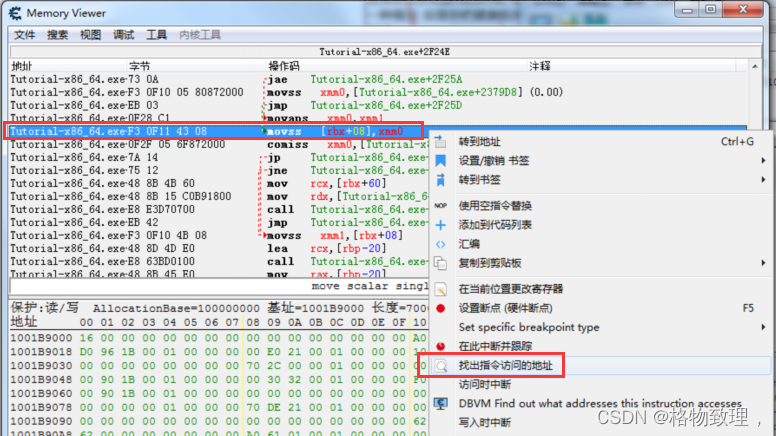Click the blue plus add-to-code-list icon
This screenshot has height=436, width=776.
[440, 225]
